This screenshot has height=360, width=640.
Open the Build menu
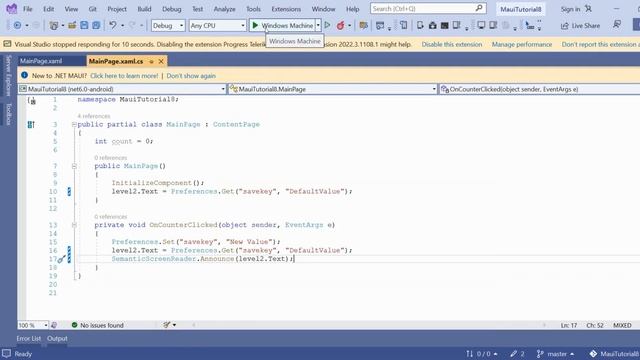(144, 9)
